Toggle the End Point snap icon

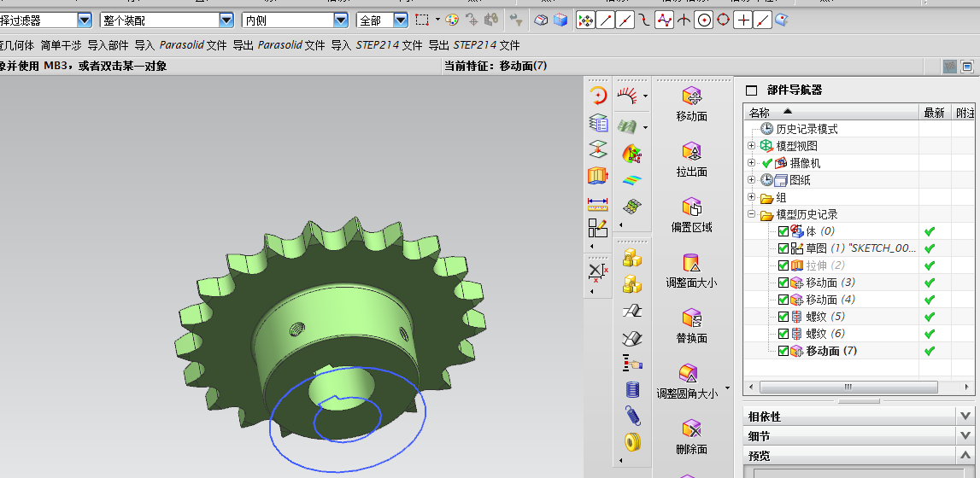(x=605, y=20)
